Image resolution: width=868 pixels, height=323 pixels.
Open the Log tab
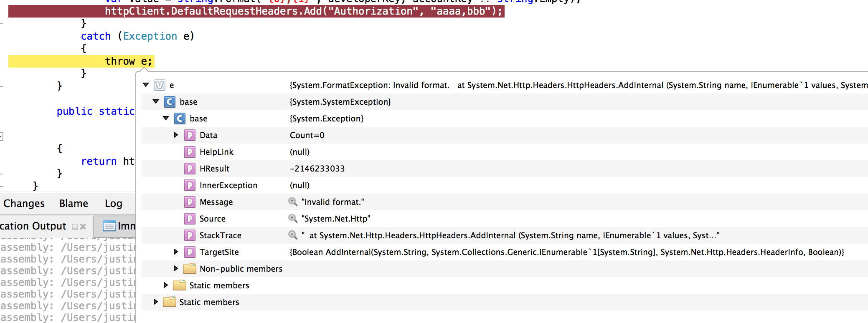coord(113,203)
